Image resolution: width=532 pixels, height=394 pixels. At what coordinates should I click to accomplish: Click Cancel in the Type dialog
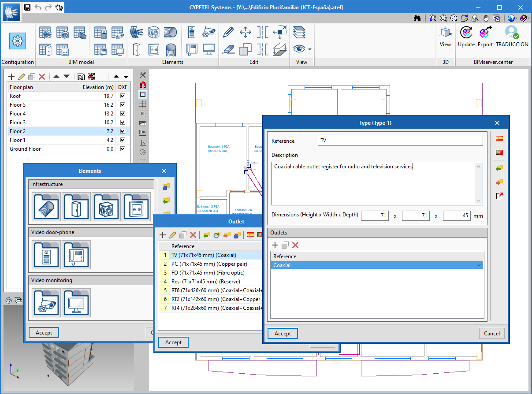pyautogui.click(x=491, y=334)
